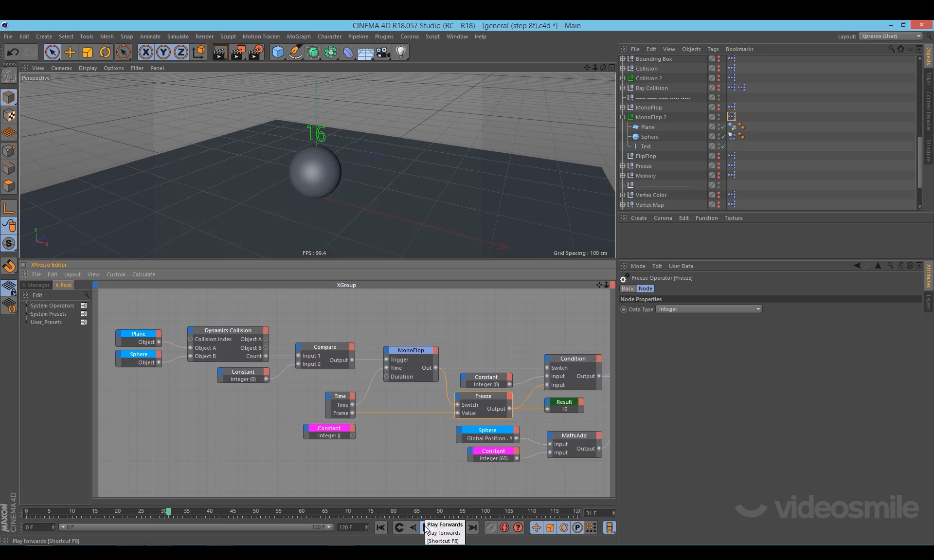Toggle the Data Type animation radio dot
This screenshot has width=934, height=560.
(x=624, y=309)
